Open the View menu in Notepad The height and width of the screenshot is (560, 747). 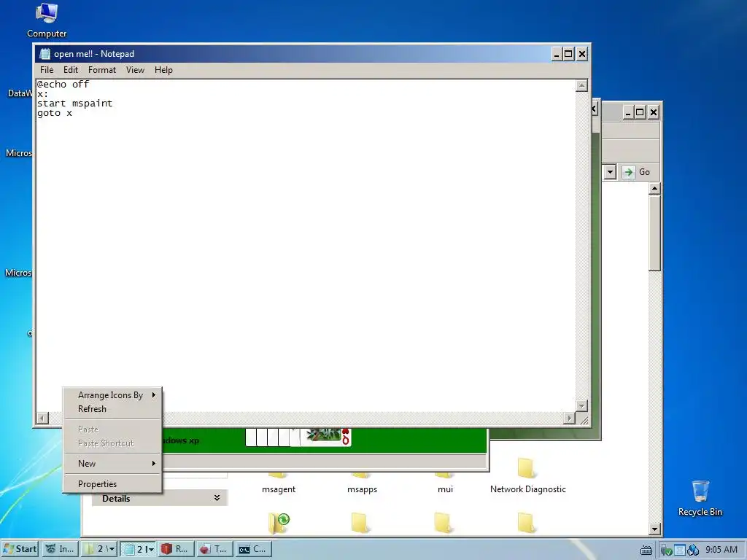coord(135,70)
